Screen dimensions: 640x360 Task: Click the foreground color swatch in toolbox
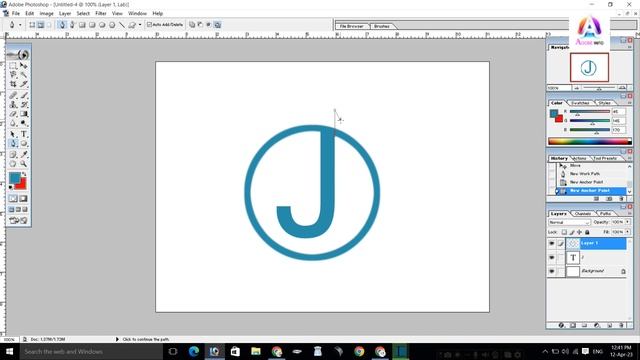[x=14, y=178]
